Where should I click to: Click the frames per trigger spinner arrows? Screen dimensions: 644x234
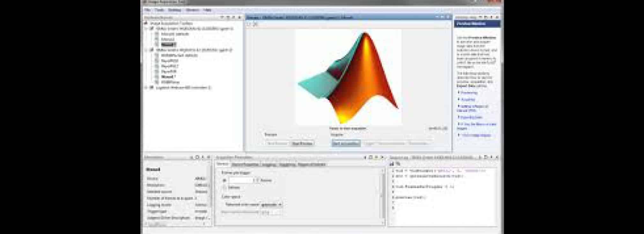[257, 180]
